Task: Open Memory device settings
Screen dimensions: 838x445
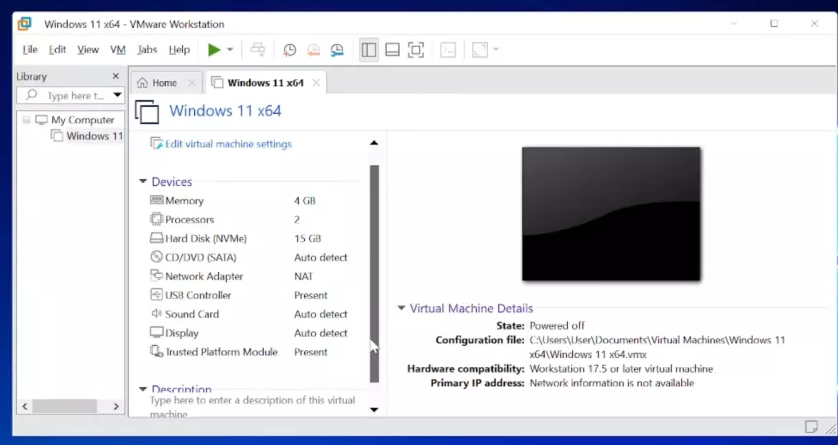Action: [184, 201]
